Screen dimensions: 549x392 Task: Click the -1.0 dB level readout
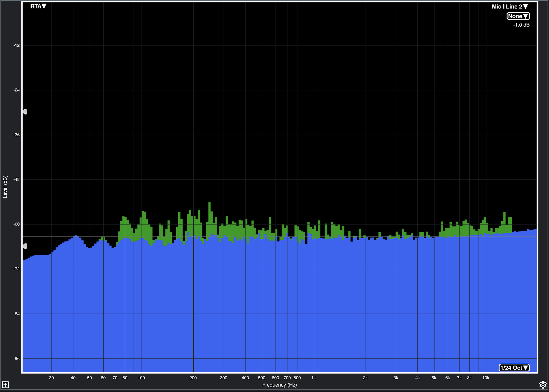coord(521,25)
